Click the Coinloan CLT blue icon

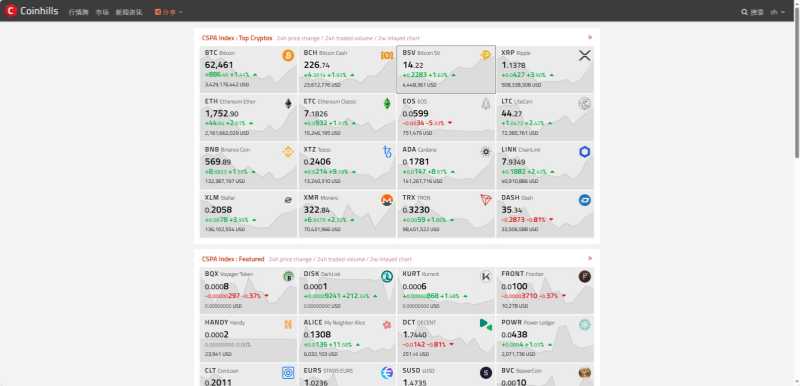pyautogui.click(x=288, y=373)
